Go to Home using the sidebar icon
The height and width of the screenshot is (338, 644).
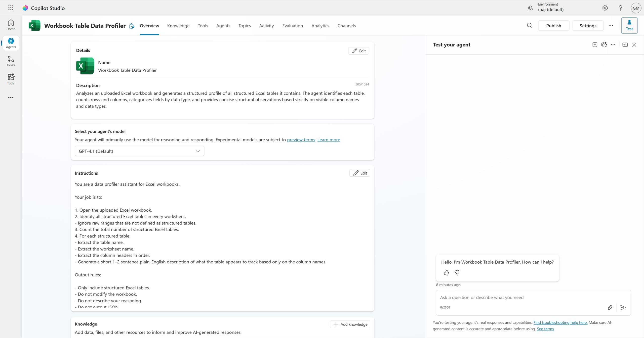pyautogui.click(x=11, y=24)
